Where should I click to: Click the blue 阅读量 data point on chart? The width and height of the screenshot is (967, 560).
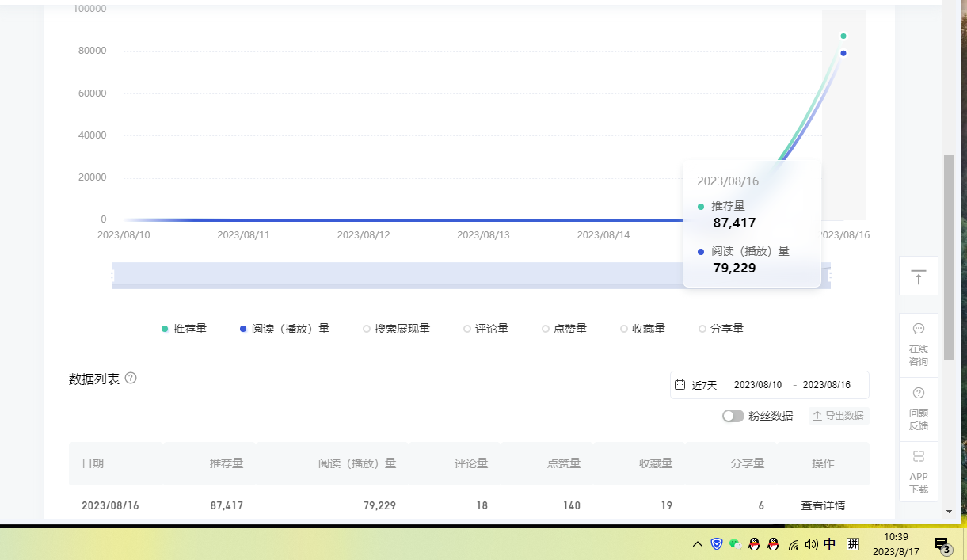[x=843, y=53]
